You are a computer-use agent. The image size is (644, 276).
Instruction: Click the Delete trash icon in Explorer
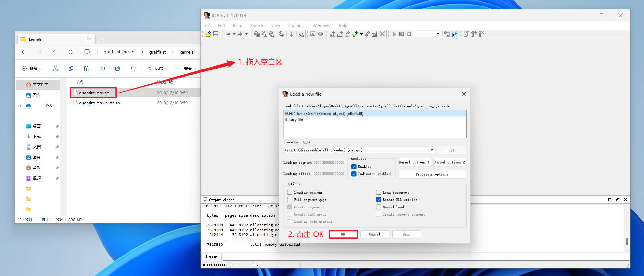133,69
